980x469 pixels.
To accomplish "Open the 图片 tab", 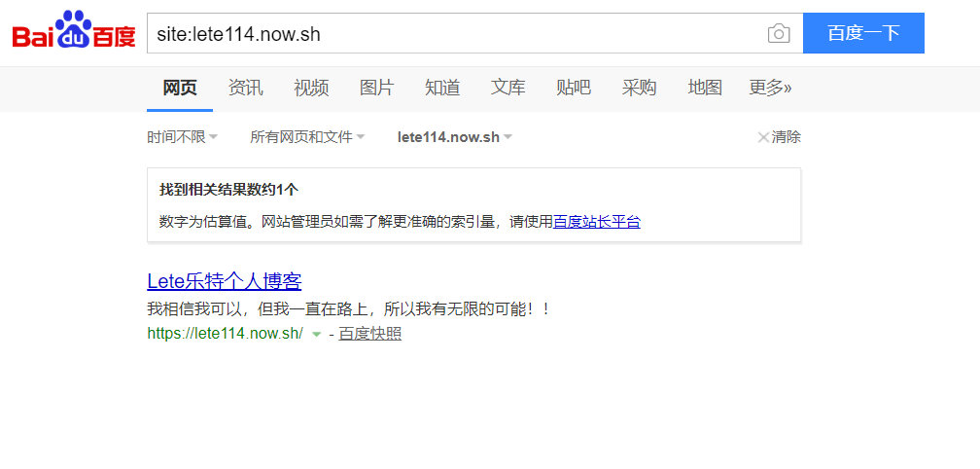I will point(376,88).
